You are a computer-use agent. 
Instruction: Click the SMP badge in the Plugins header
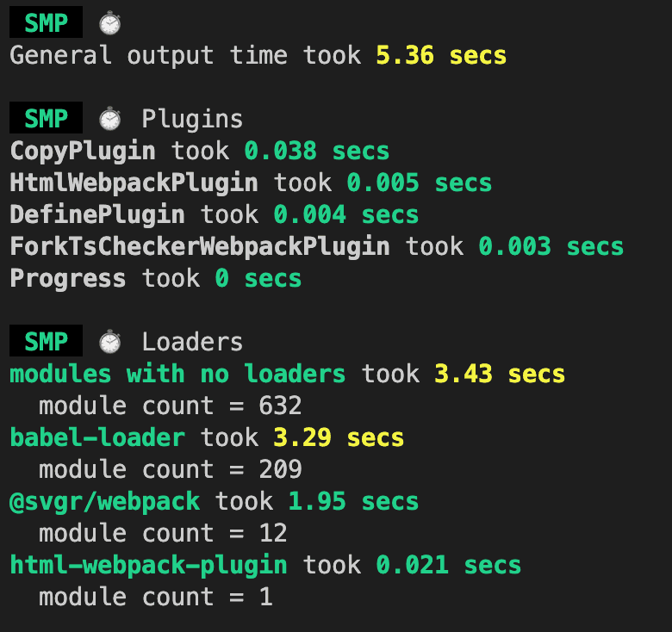point(46,119)
